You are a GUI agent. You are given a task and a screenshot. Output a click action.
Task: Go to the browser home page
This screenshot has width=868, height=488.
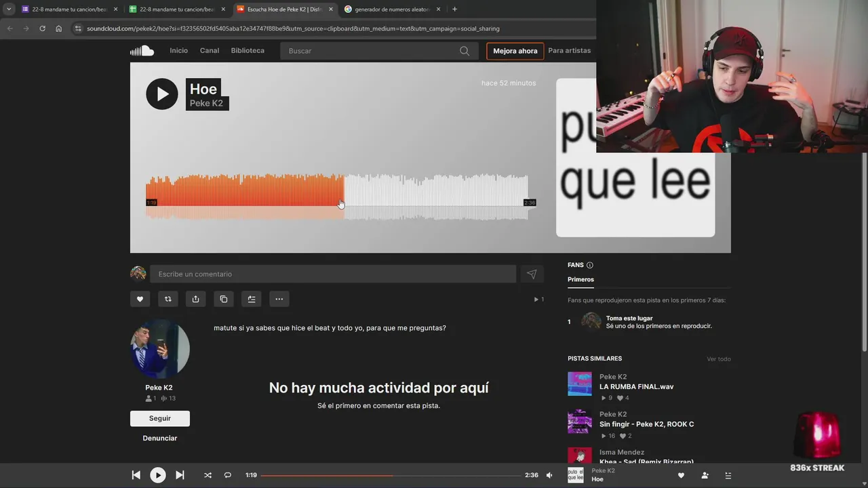[x=58, y=28]
